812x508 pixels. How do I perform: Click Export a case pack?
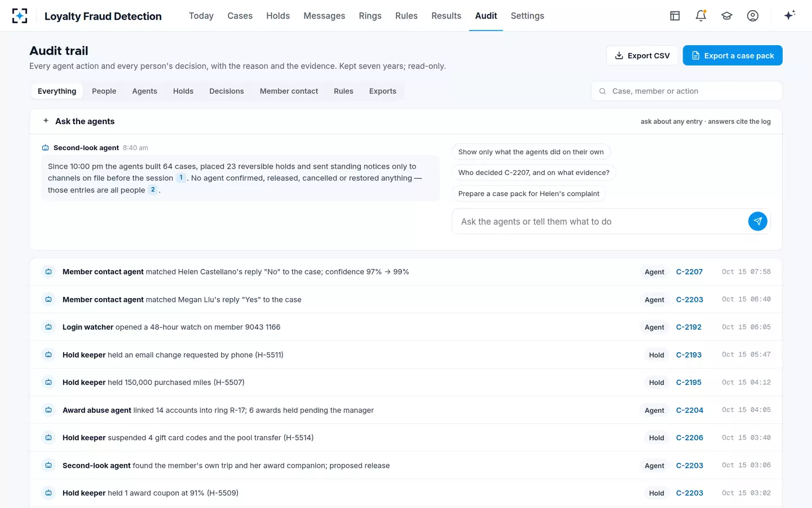(x=732, y=55)
